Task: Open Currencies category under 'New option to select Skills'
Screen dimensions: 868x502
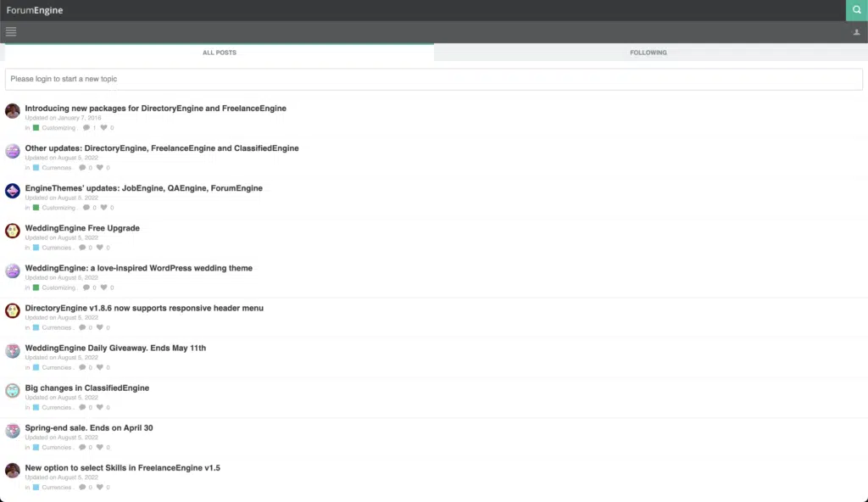Action: [57, 487]
